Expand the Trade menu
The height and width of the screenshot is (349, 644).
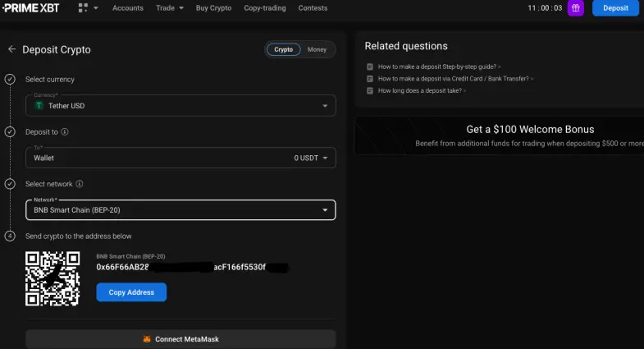(x=170, y=8)
